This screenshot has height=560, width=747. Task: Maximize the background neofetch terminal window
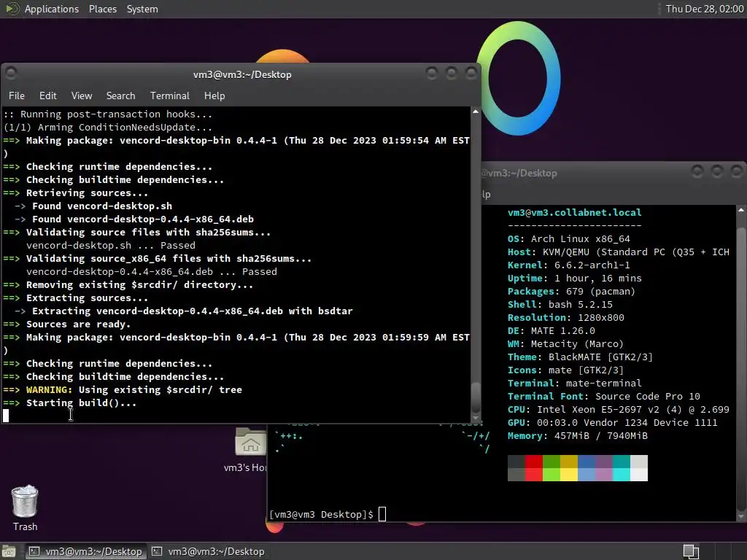(717, 171)
